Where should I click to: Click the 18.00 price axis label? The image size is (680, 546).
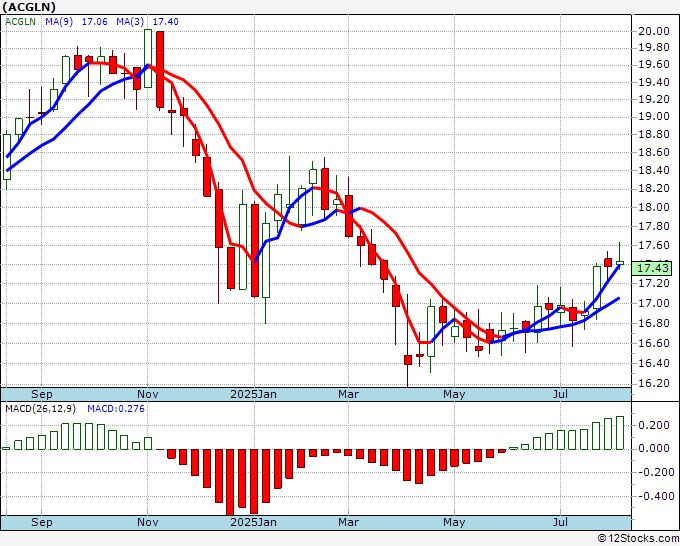tap(654, 208)
